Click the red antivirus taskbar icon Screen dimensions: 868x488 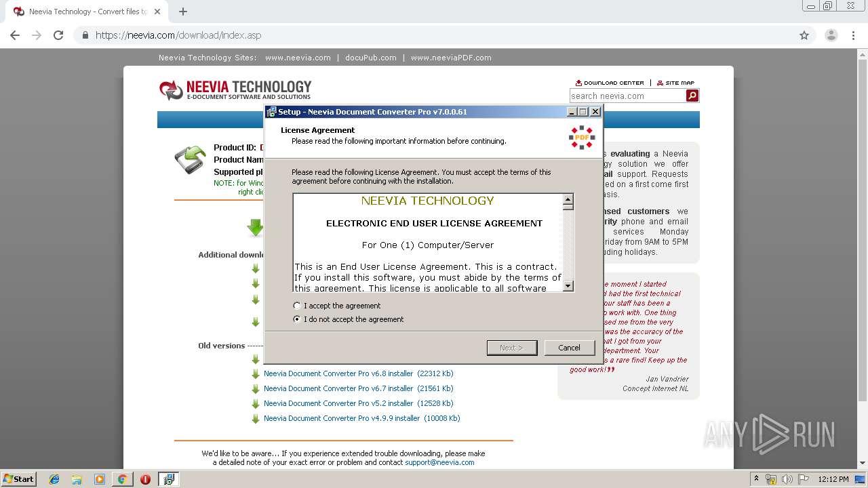145,479
